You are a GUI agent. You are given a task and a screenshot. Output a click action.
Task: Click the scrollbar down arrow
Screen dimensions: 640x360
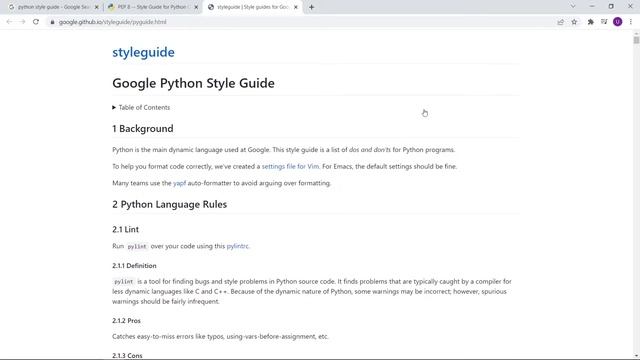pos(636,356)
